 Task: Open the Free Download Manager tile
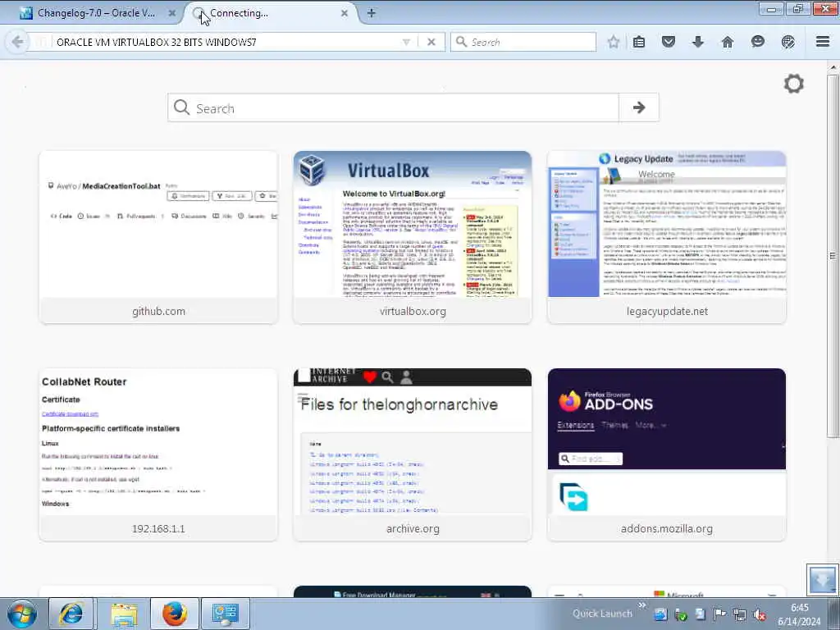click(413, 592)
